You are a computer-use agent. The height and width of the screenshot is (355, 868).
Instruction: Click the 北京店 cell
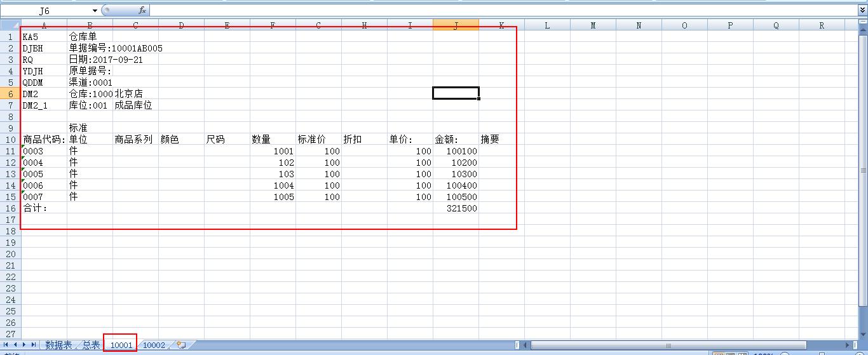click(135, 93)
